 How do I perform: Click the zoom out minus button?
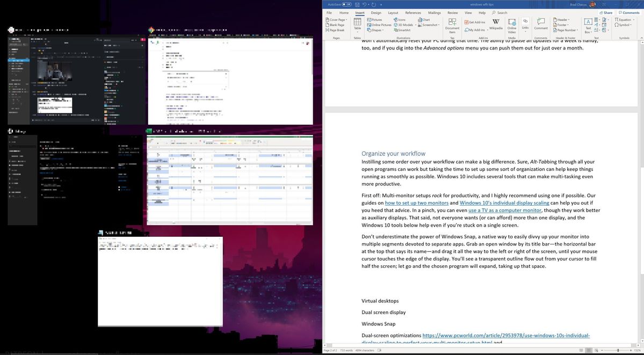(602, 351)
